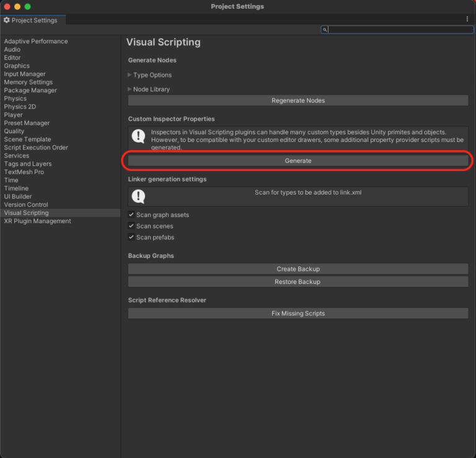Click Restore Backup button
The image size is (476, 458).
(298, 282)
